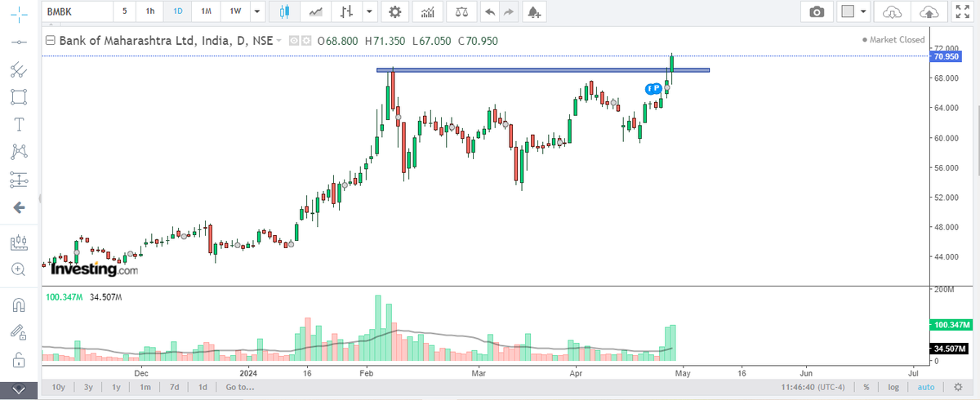Save chart layout to cloud
Viewport: 980px width, 400px height.
[929, 11]
